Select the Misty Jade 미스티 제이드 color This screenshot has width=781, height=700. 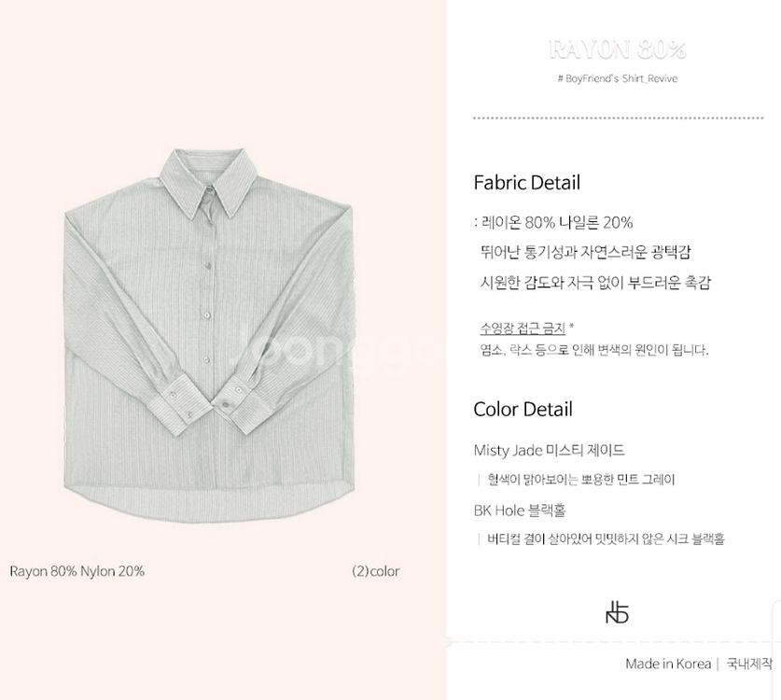pos(549,451)
